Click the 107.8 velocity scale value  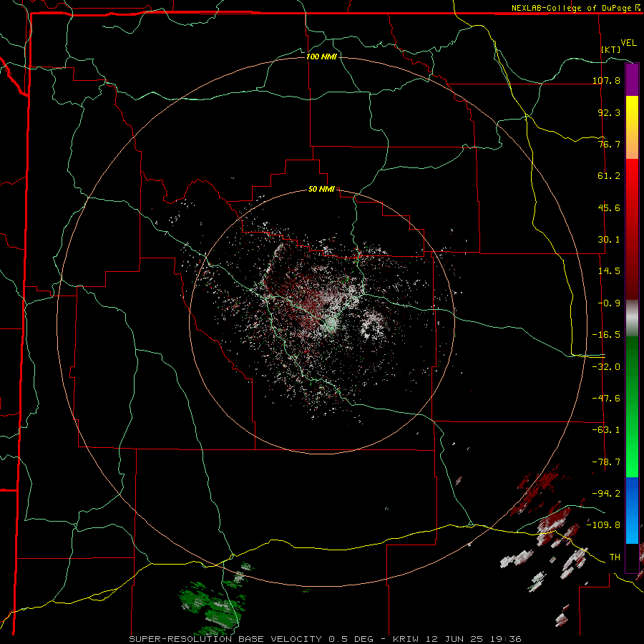[606, 80]
